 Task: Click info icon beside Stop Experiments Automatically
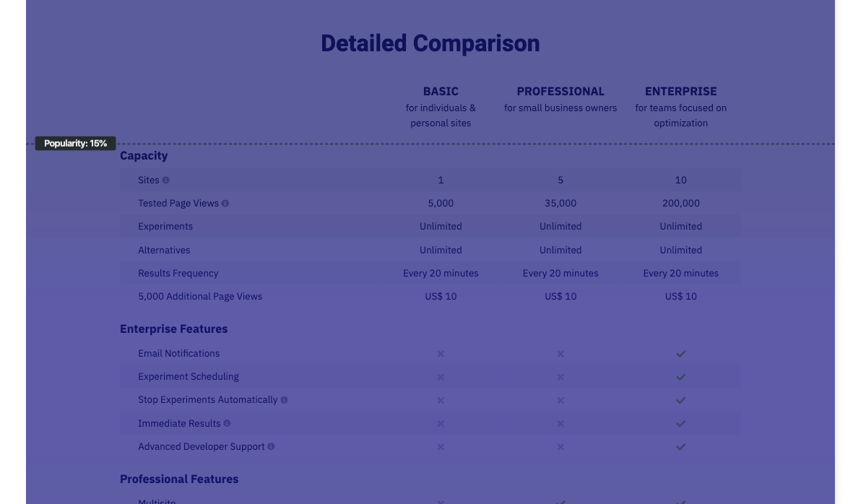(284, 400)
